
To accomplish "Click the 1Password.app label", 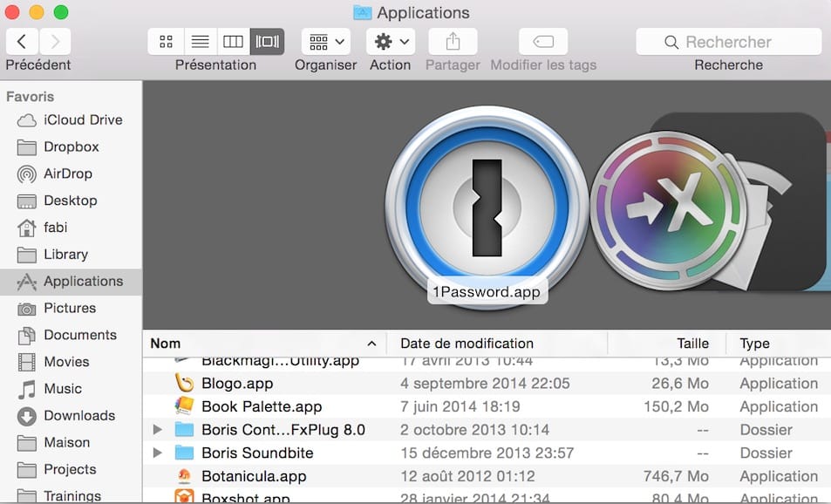I will (x=487, y=292).
